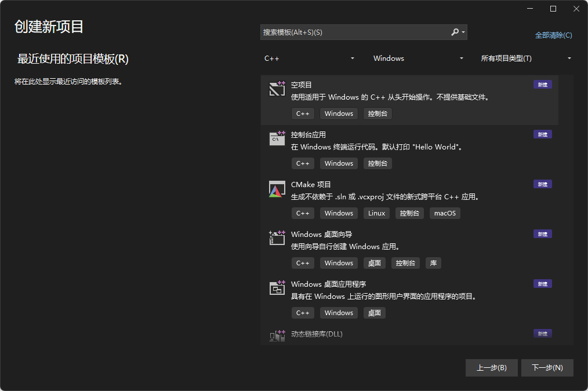Click the 控制台 tag under CMake 项目
This screenshot has width=588, height=391.
coord(409,213)
